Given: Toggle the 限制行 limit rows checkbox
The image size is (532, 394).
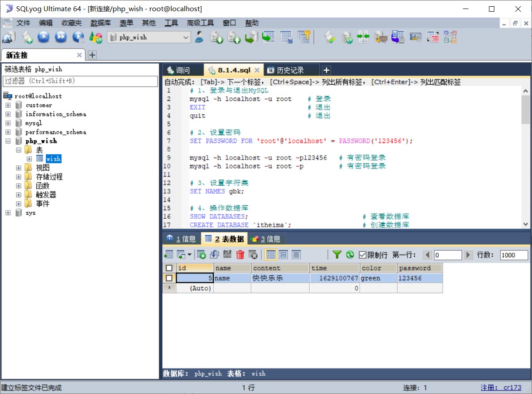Looking at the screenshot, I should click(x=363, y=255).
